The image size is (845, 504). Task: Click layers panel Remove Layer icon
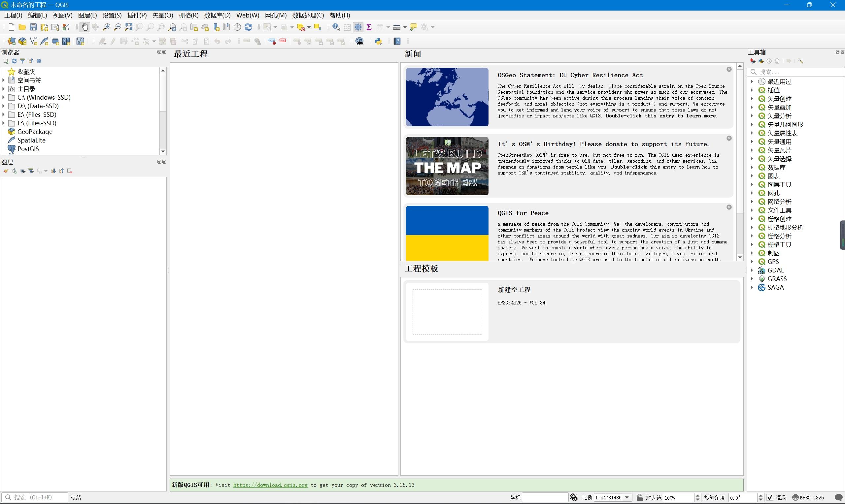point(70,171)
